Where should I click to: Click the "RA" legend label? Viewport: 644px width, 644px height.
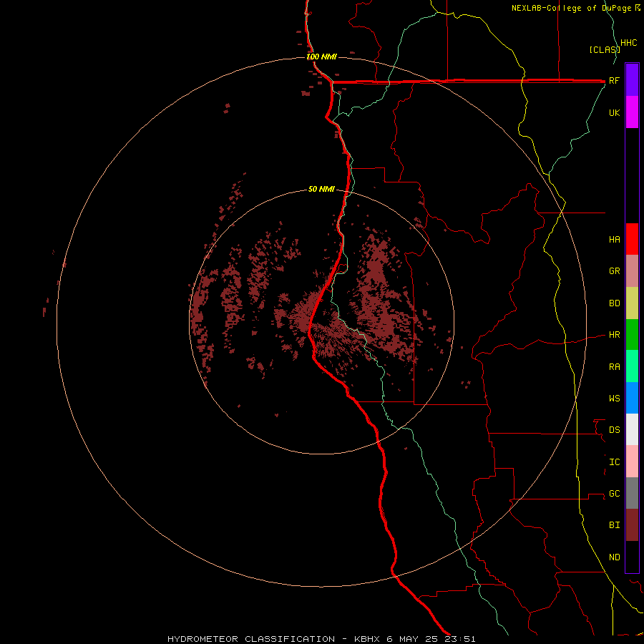614,366
